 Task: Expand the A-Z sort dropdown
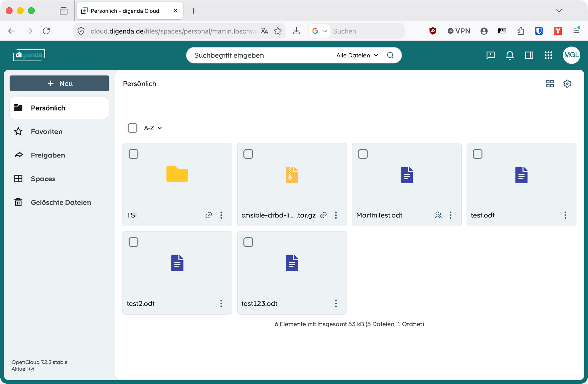coord(153,128)
